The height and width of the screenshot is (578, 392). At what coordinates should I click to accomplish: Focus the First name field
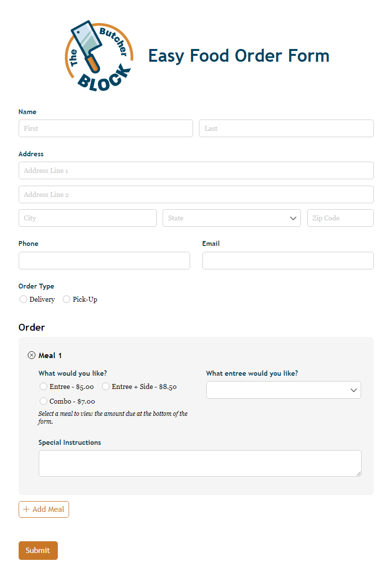(105, 128)
